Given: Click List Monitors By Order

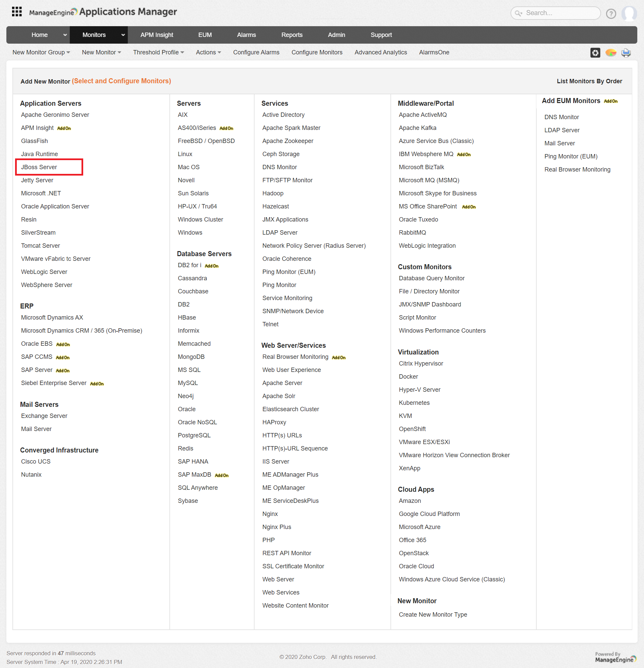Looking at the screenshot, I should pyautogui.click(x=590, y=81).
